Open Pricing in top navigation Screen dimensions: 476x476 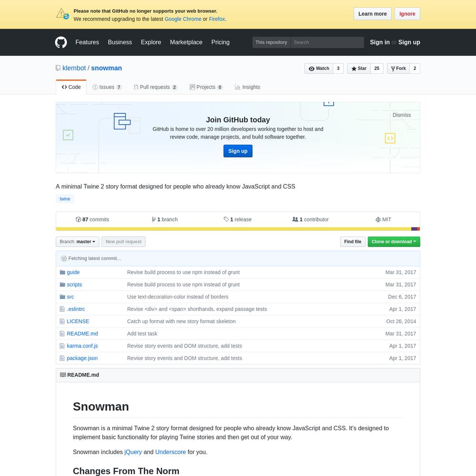point(220,42)
